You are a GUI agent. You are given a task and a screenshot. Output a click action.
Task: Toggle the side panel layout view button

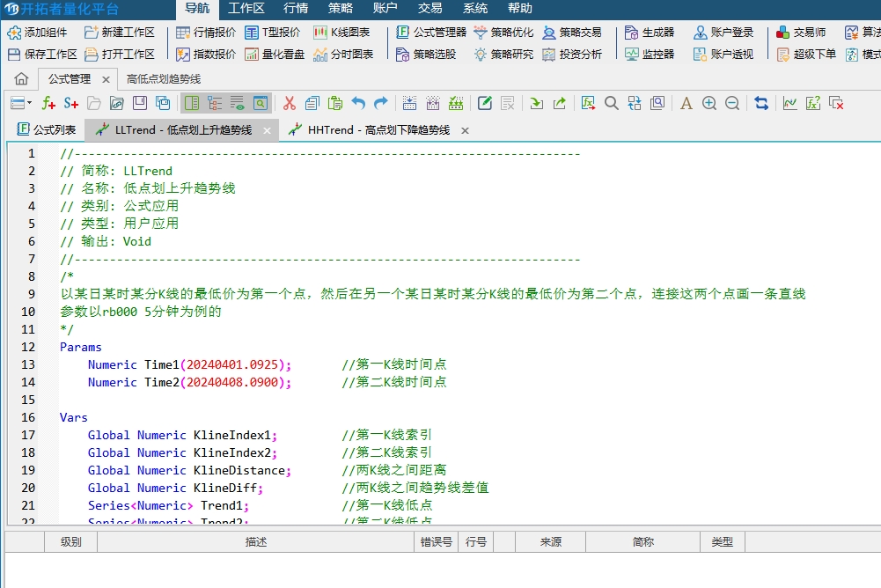coord(192,103)
